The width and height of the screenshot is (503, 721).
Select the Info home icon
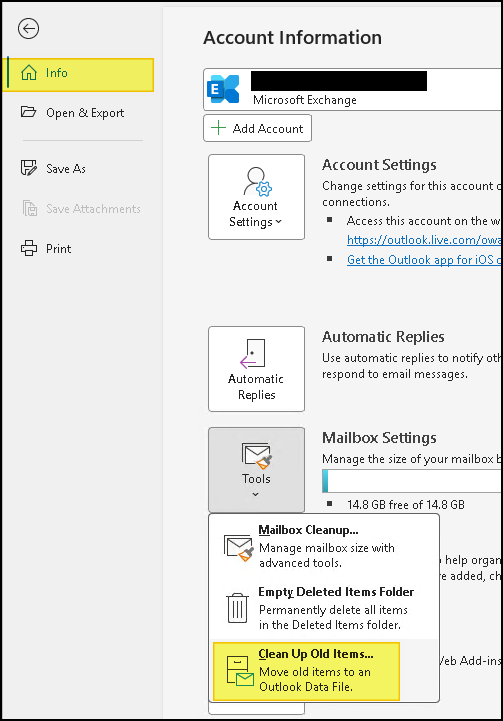pos(29,73)
